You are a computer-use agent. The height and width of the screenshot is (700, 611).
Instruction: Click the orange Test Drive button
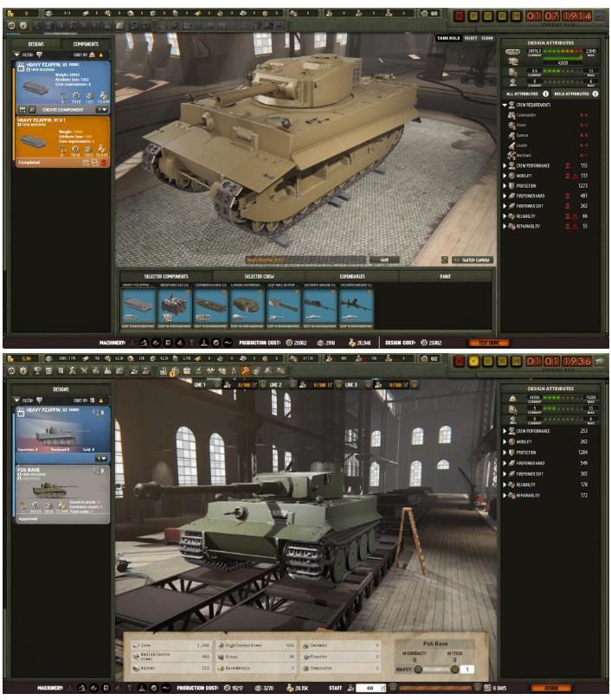point(489,343)
